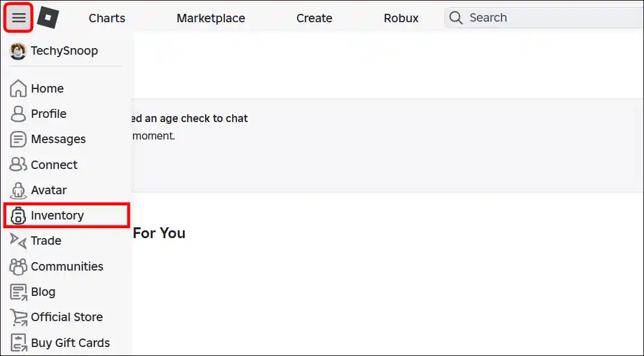Go to the Create page

314,18
